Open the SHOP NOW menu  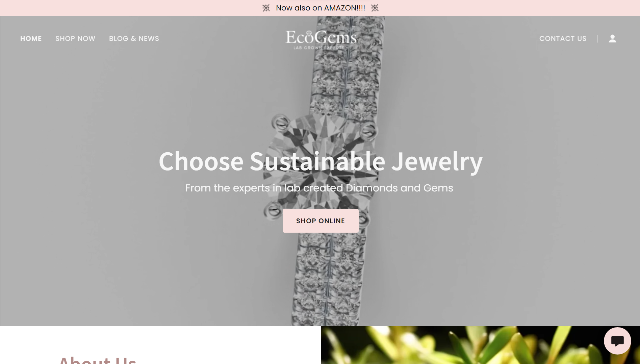[75, 38]
